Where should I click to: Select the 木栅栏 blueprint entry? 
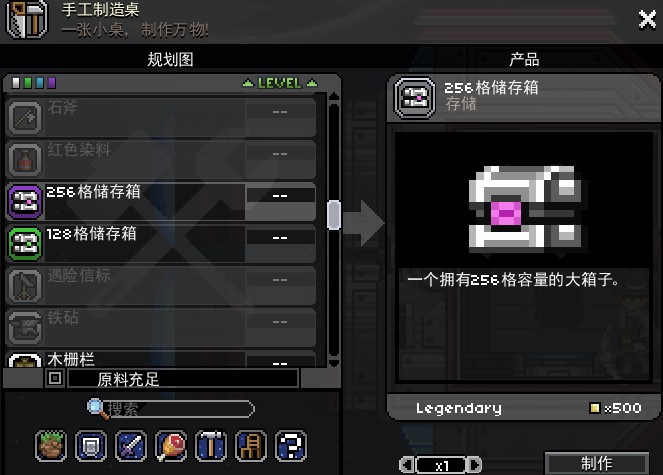(161, 358)
